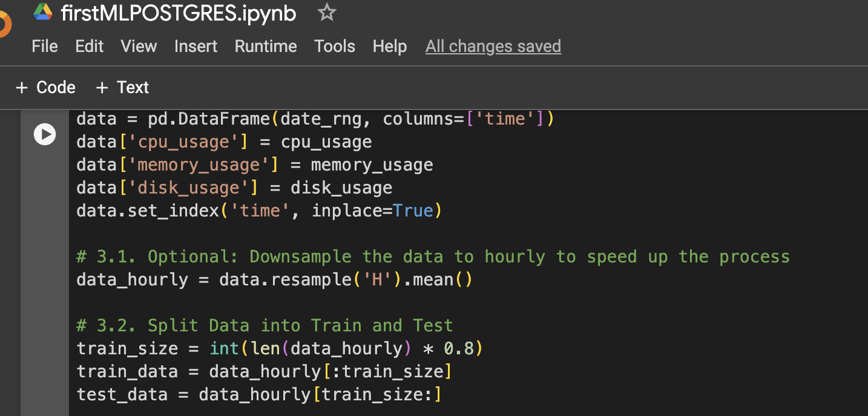Viewport: 868px width, 416px height.
Task: Open the View menu
Action: pyautogui.click(x=138, y=46)
